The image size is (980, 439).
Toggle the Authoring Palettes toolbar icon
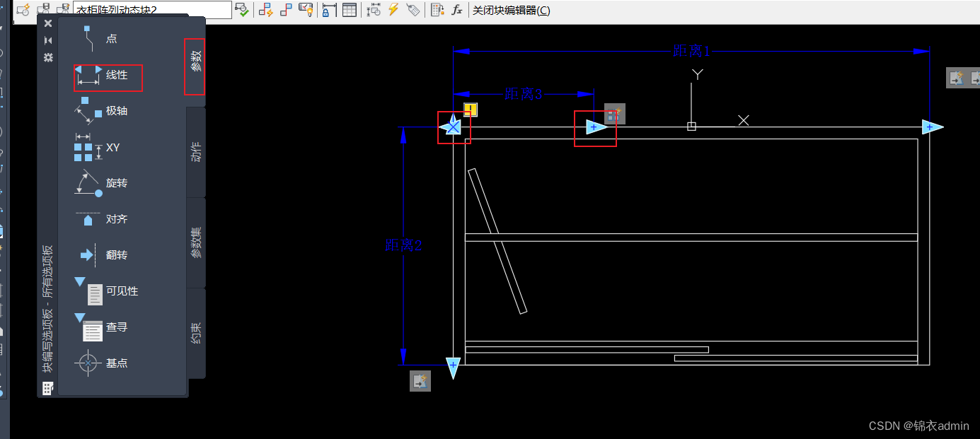coord(437,10)
